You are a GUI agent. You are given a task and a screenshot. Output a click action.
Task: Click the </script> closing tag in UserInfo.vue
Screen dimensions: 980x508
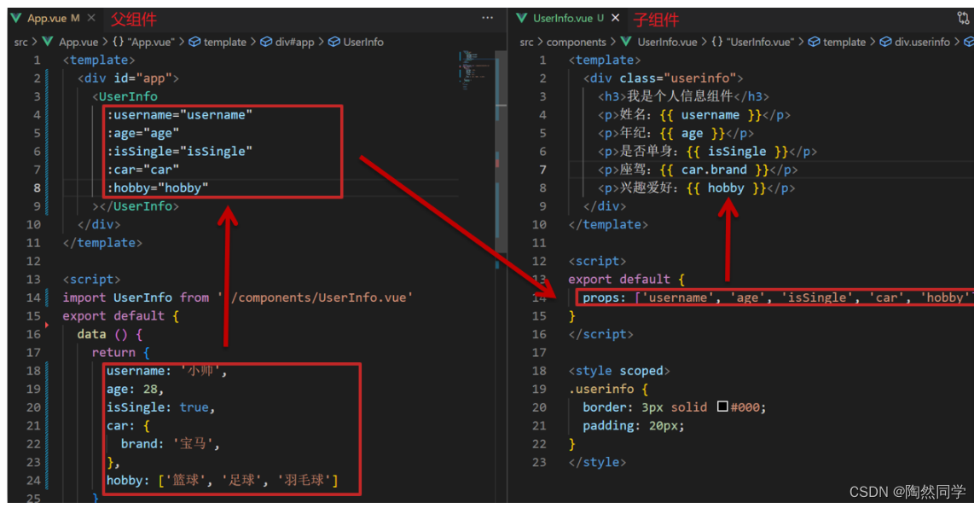600,334
